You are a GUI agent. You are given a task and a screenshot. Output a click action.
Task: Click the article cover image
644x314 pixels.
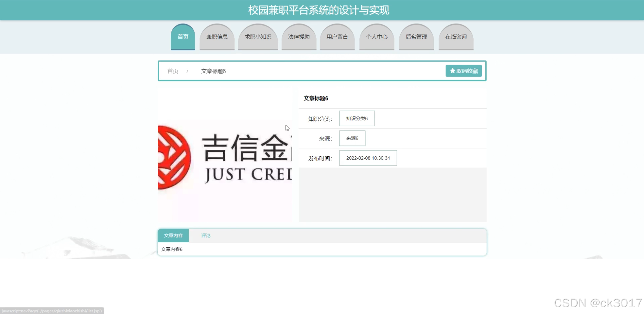[225, 155]
